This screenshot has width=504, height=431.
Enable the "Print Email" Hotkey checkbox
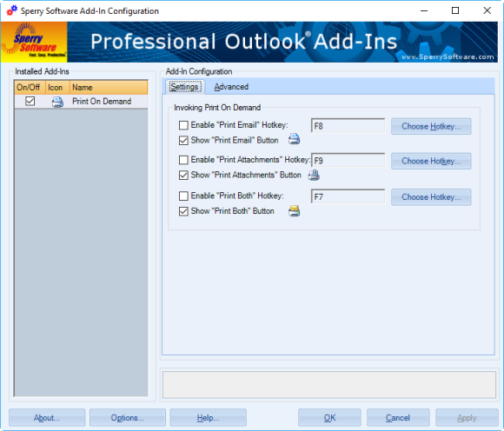[x=183, y=125]
